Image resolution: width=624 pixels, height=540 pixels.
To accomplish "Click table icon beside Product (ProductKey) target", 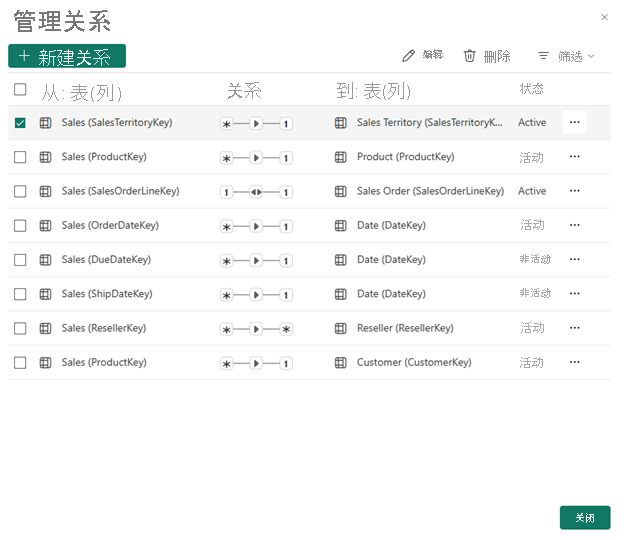I will click(341, 157).
